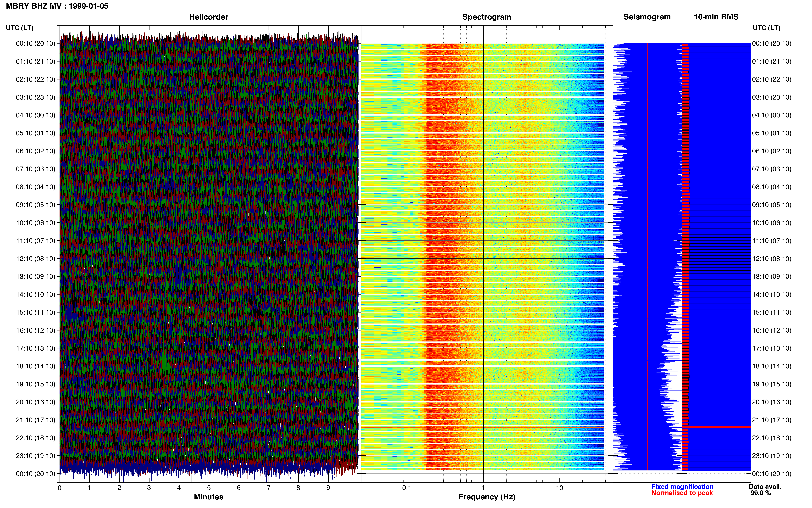Screen dimensions: 812x508
Task: Click right time label 05:10 (01:10)
Action: coord(772,133)
